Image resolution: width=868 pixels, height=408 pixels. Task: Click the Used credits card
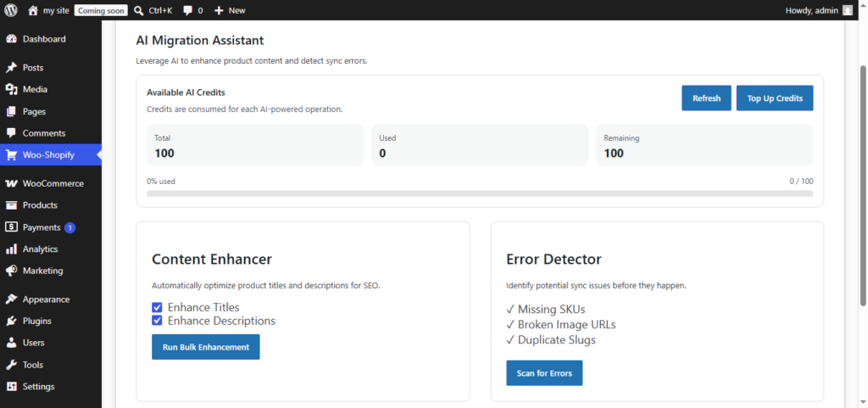[480, 145]
